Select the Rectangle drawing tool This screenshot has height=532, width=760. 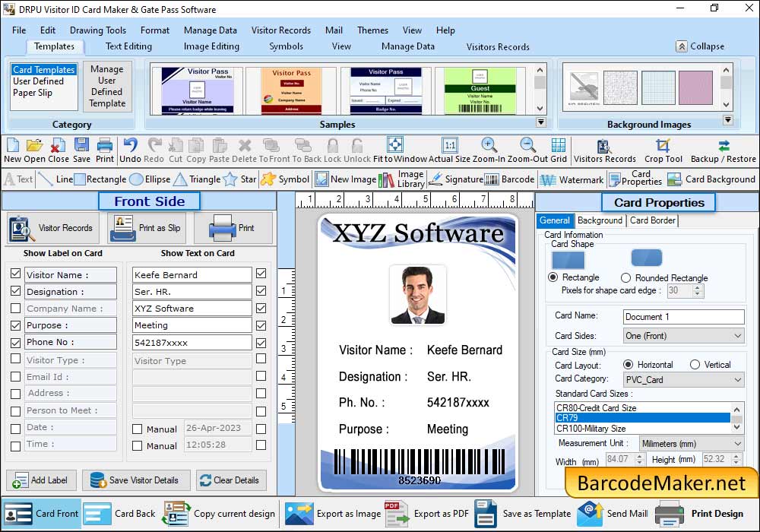click(x=100, y=179)
